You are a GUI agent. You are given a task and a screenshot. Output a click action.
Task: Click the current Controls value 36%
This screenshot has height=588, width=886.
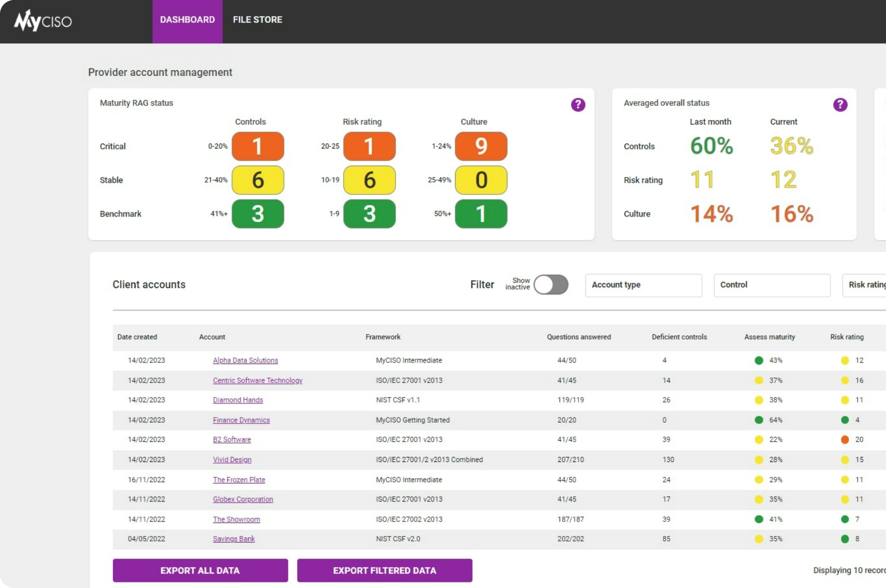pos(792,146)
